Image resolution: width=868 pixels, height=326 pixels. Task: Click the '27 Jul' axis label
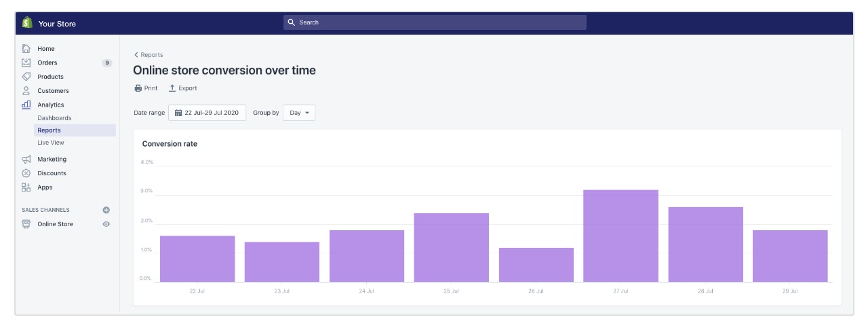pos(621,291)
